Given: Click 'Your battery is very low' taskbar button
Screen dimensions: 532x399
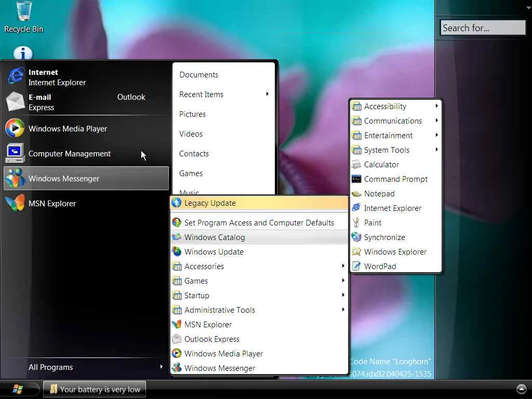Looking at the screenshot, I should (95, 389).
